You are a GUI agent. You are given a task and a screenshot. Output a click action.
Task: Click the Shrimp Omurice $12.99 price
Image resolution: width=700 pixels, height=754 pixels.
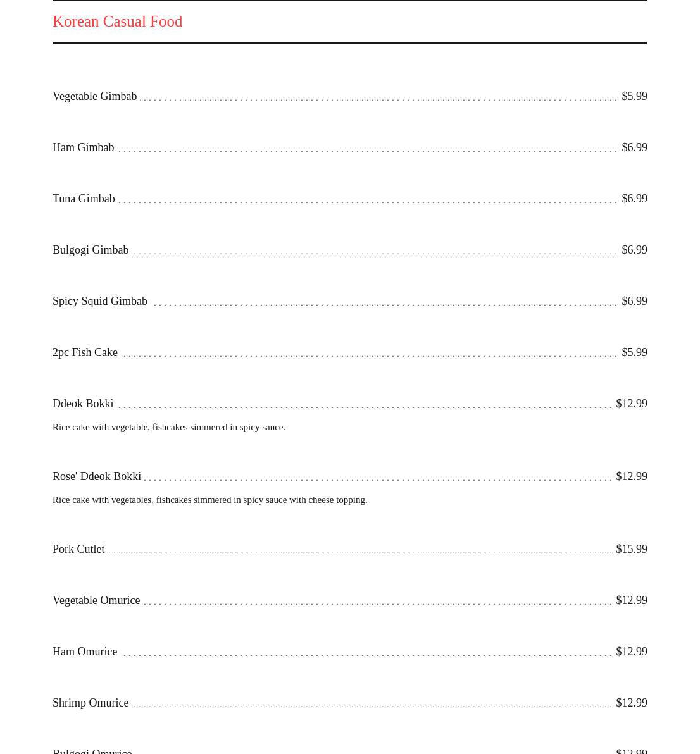(x=631, y=703)
